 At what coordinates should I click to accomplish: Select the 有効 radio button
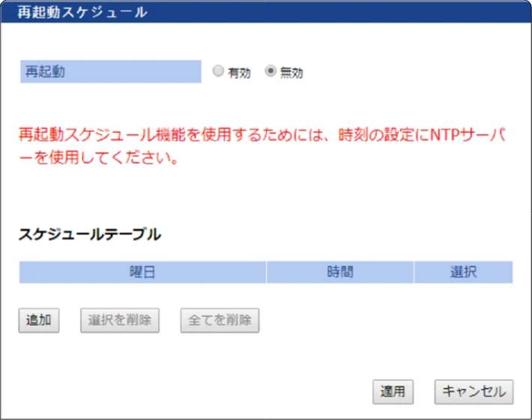pyautogui.click(x=218, y=71)
